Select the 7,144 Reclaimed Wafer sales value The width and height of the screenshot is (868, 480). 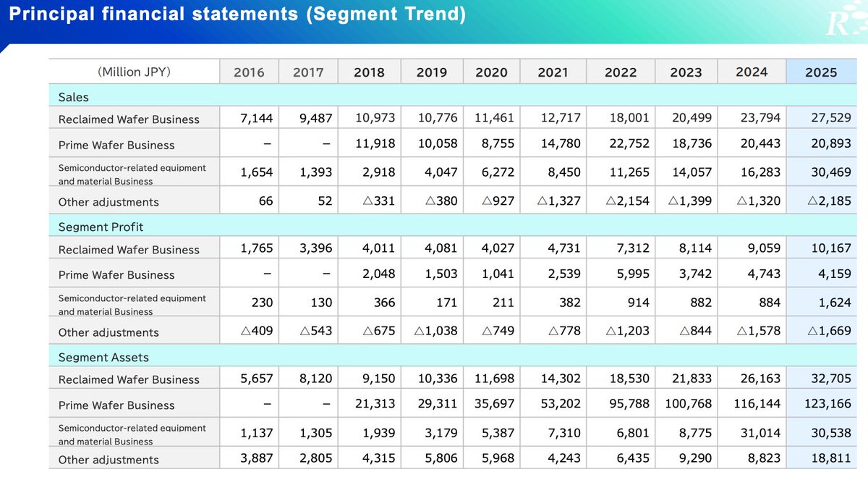click(x=257, y=118)
